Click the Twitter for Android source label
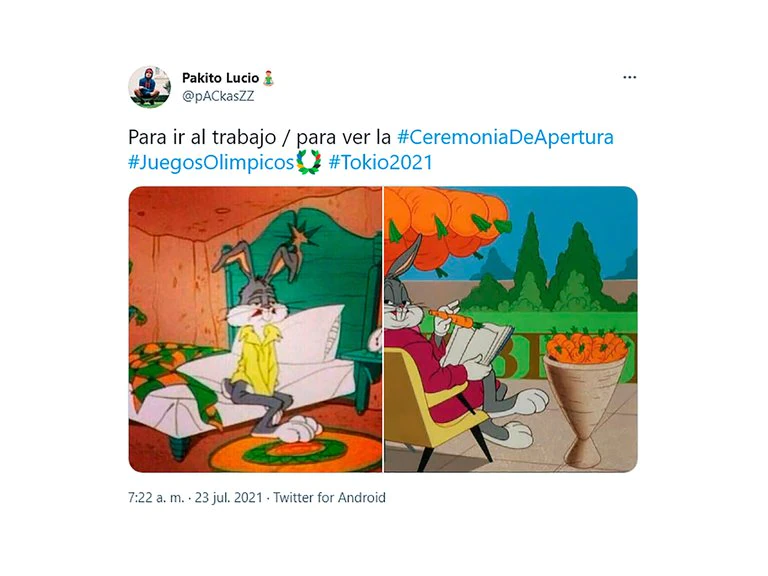Image resolution: width=768 pixels, height=576 pixels. coord(329,498)
